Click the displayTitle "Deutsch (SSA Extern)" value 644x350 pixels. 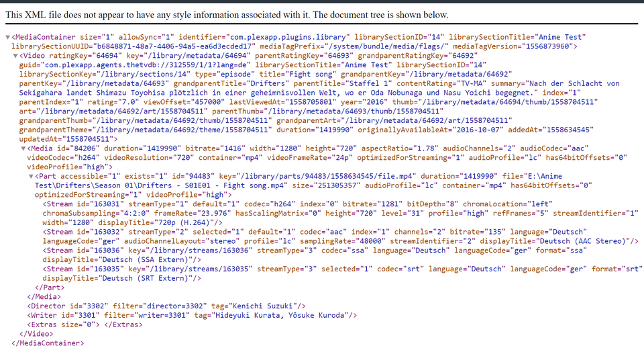146,260
